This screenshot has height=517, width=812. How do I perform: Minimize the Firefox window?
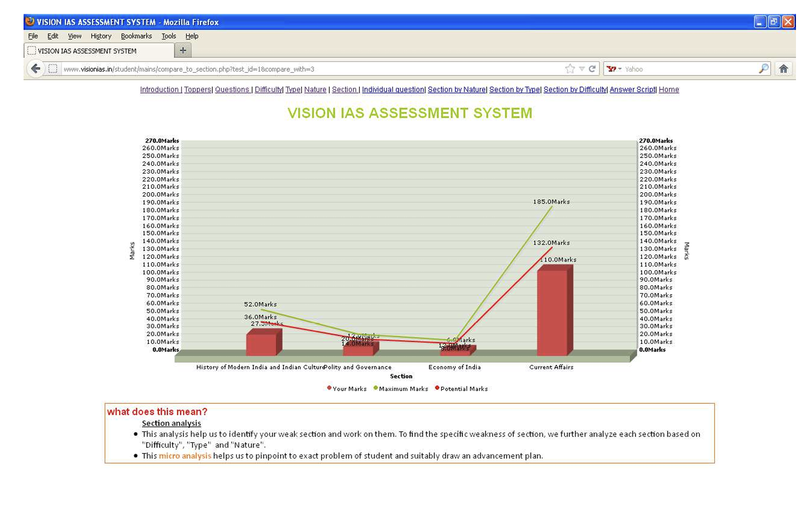coord(760,22)
